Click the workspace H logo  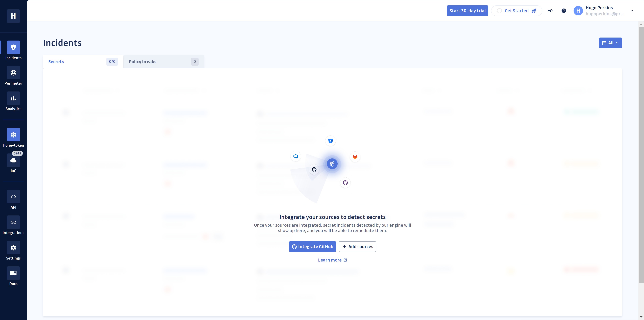point(13,16)
